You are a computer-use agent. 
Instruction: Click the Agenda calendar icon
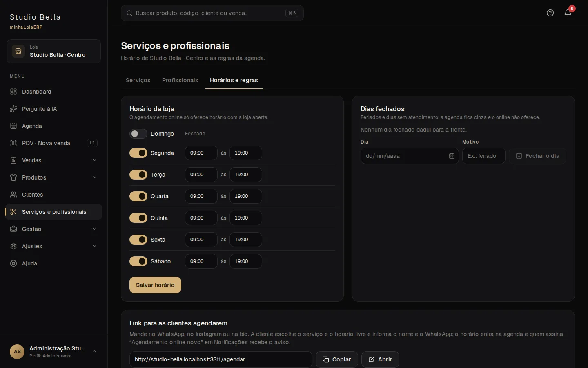pyautogui.click(x=13, y=126)
